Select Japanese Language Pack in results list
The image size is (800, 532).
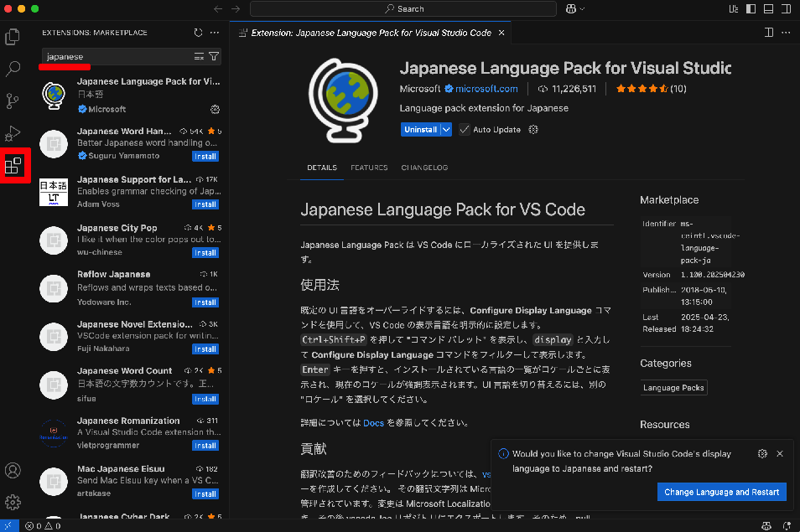click(x=131, y=96)
